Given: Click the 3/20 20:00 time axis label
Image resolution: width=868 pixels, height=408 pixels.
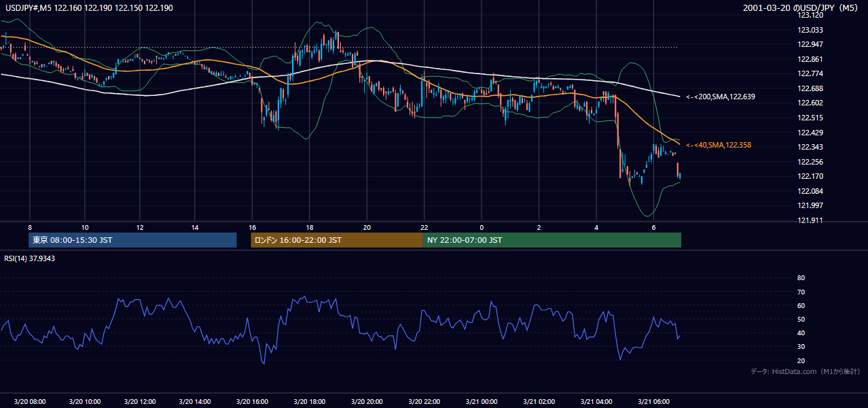Looking at the screenshot, I should coord(366,401).
